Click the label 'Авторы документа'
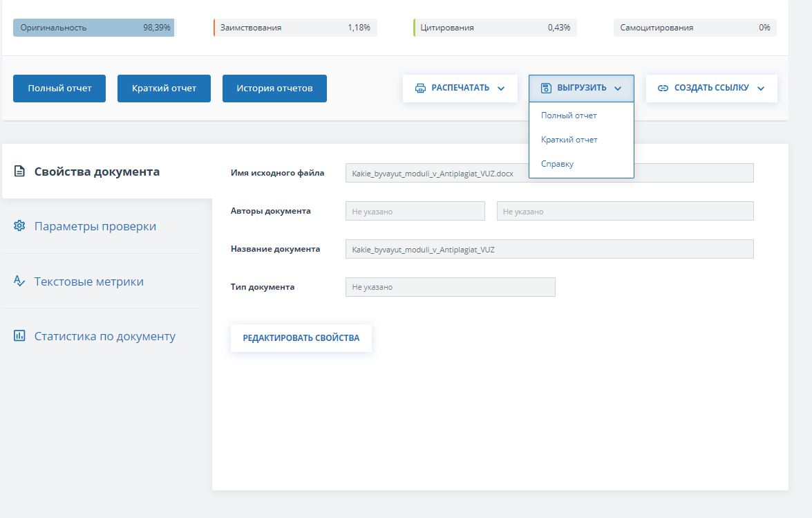 (x=271, y=211)
